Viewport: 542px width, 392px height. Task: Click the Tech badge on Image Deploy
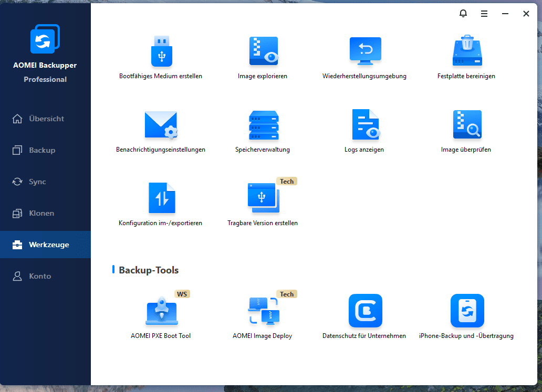287,294
